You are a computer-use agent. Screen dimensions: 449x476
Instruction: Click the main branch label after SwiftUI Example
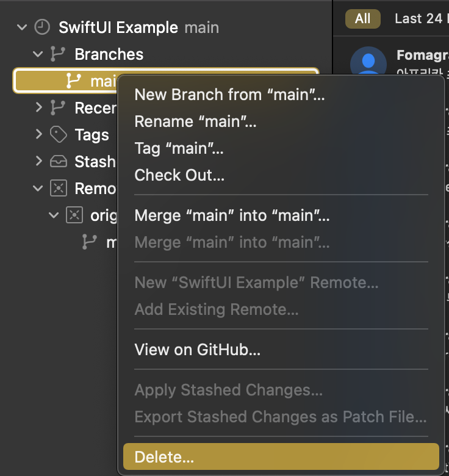202,27
